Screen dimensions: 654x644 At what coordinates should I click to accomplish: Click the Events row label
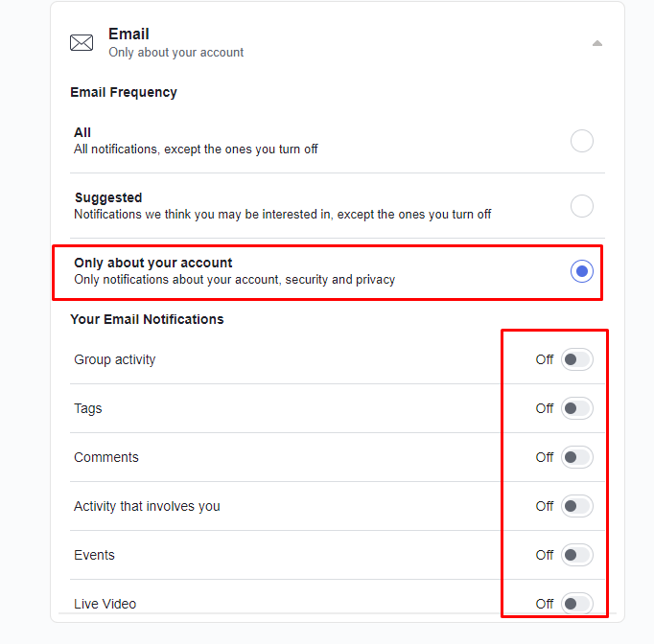[x=94, y=555]
